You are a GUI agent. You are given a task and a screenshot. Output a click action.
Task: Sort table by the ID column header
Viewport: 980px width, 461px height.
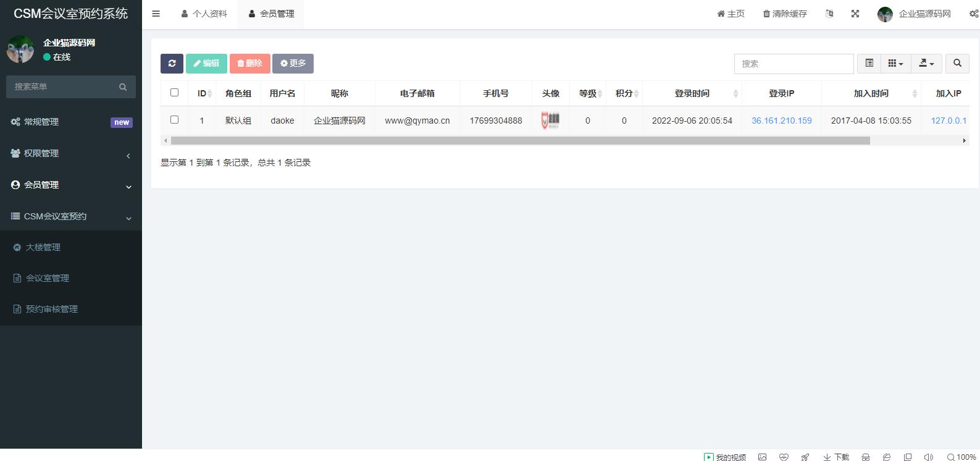point(202,93)
